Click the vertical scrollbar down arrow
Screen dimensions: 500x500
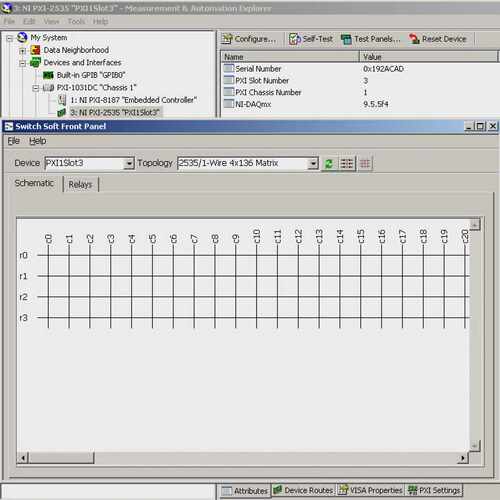click(475, 446)
